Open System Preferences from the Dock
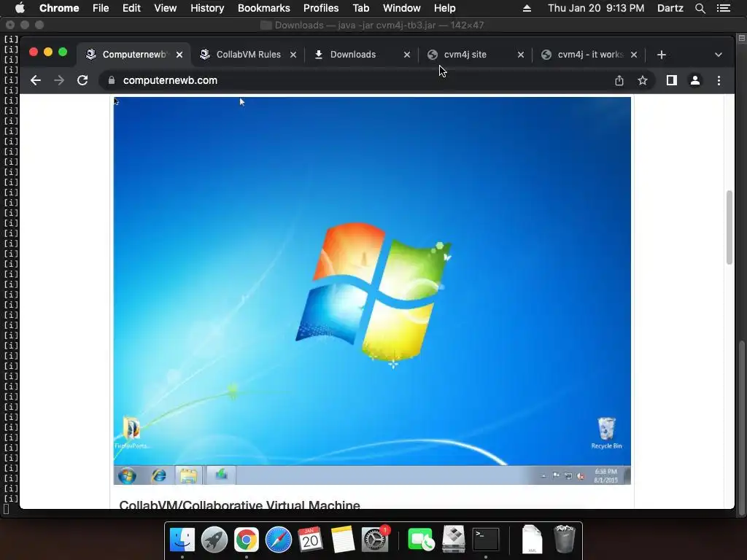Viewport: 747px width, 560px height. 375,540
